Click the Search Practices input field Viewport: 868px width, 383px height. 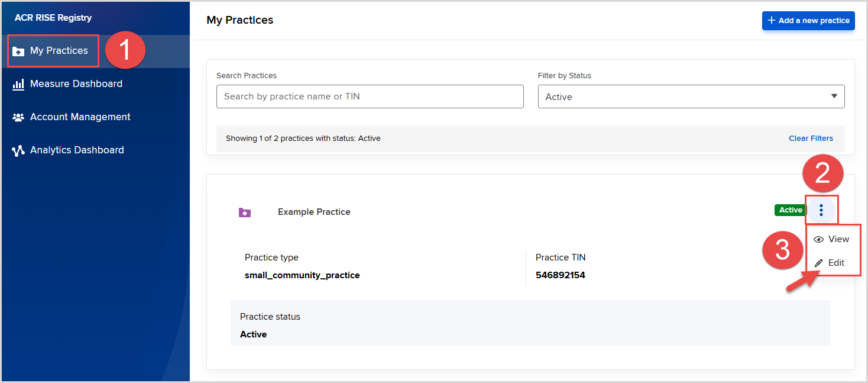pyautogui.click(x=370, y=96)
